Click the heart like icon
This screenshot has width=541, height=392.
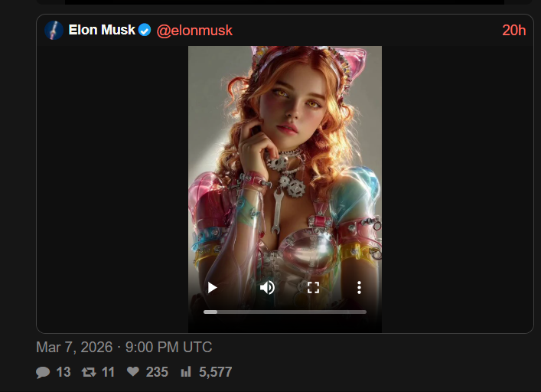click(132, 373)
